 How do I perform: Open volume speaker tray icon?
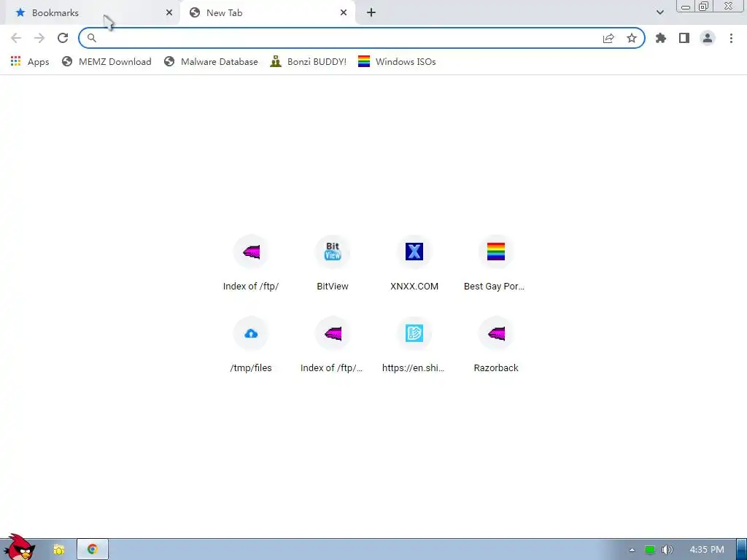[x=667, y=550]
